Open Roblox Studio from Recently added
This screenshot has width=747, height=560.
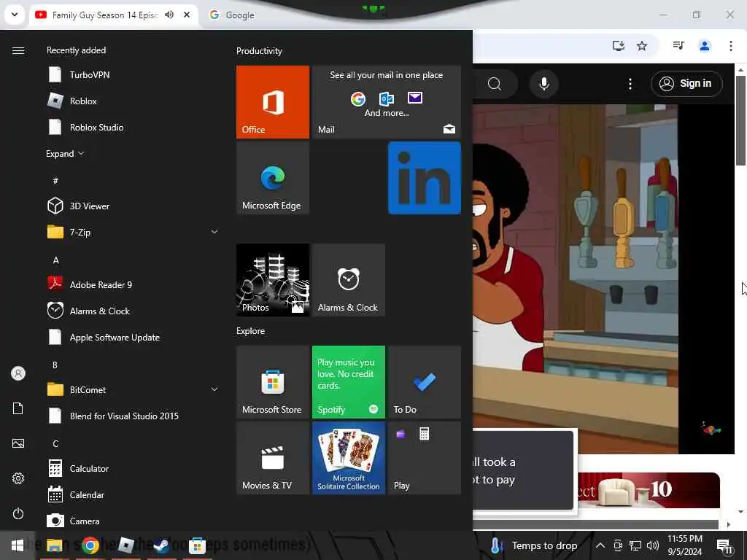pos(133,127)
